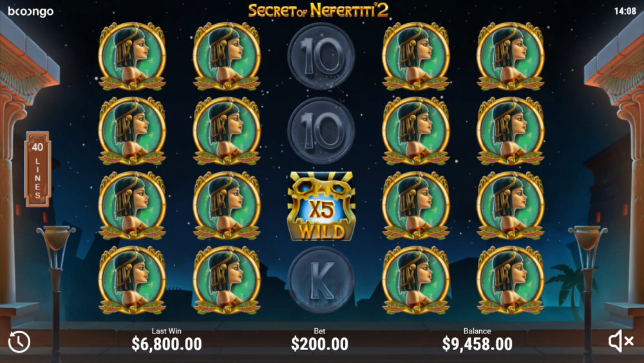Click the top 10 symbol on the middle reel
644x363 pixels.
click(x=321, y=56)
